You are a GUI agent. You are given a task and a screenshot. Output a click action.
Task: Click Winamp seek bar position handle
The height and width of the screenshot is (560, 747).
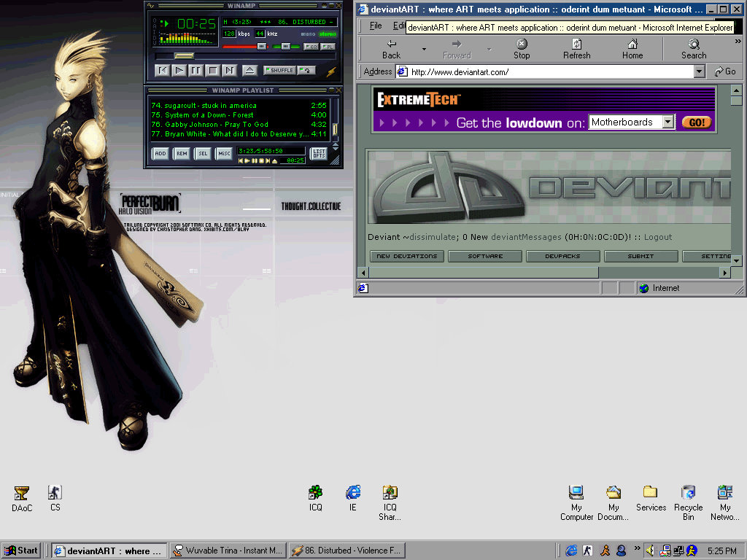(x=183, y=55)
